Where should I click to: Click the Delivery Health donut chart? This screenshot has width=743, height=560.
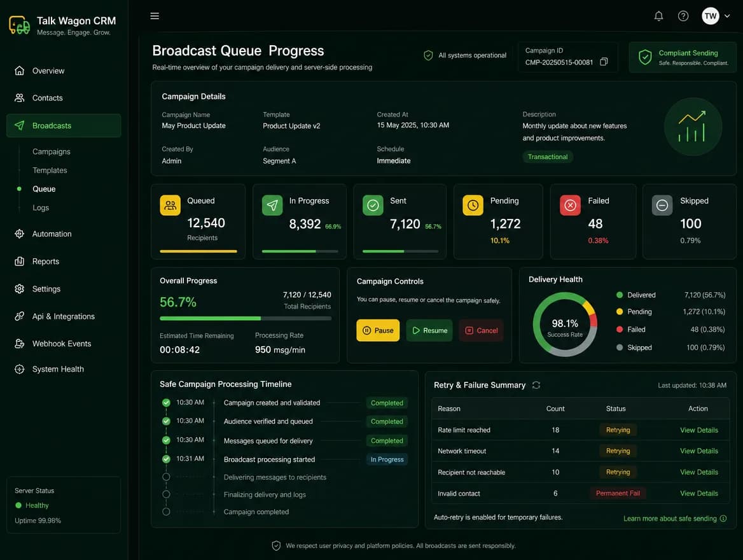point(565,325)
